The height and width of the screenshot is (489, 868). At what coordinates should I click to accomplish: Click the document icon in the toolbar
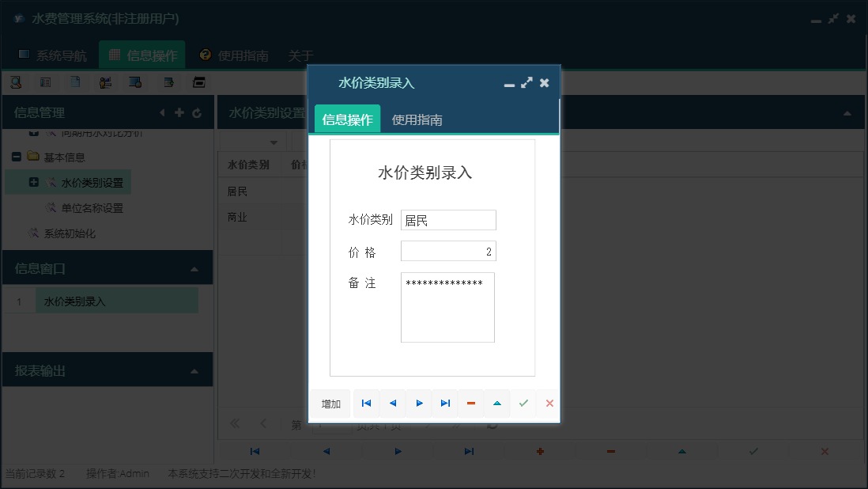[x=75, y=82]
